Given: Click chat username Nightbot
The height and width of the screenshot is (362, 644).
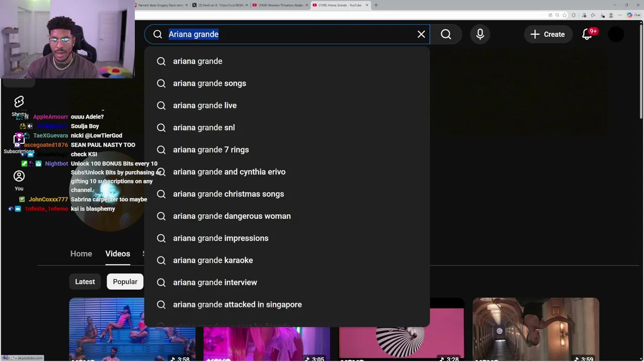Looking at the screenshot, I should [x=56, y=164].
